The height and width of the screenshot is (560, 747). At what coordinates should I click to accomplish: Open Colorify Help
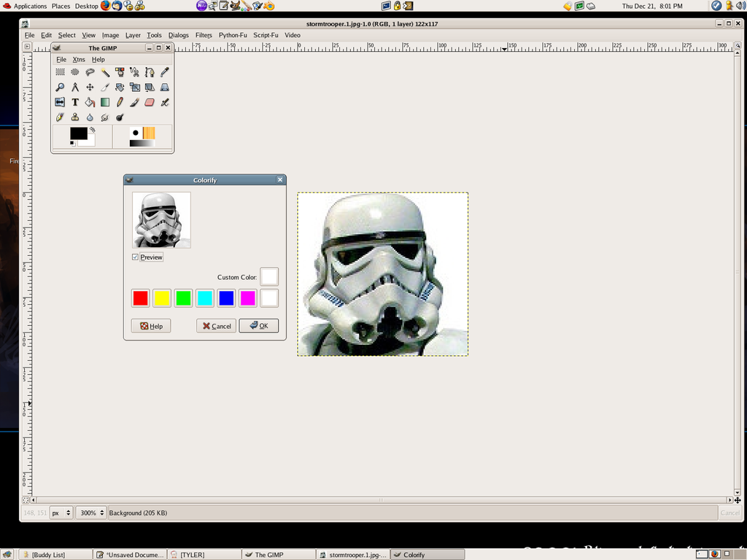click(150, 326)
